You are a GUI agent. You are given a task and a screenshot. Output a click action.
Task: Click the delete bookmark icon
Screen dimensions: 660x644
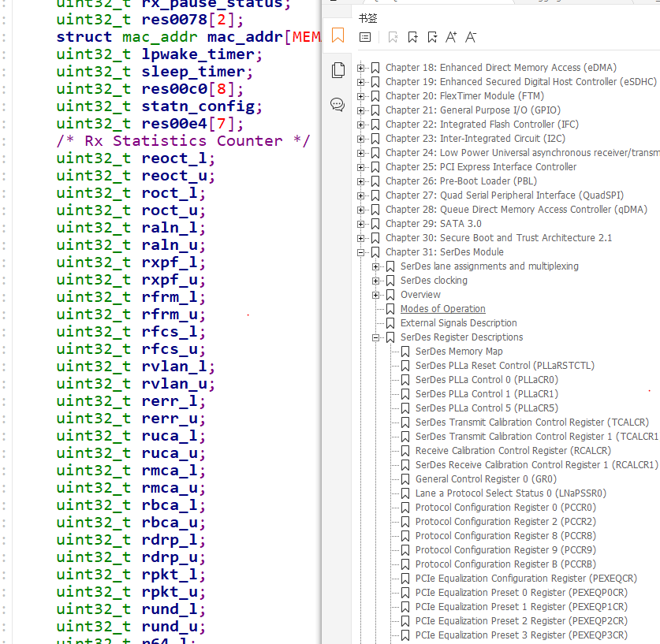(x=393, y=36)
